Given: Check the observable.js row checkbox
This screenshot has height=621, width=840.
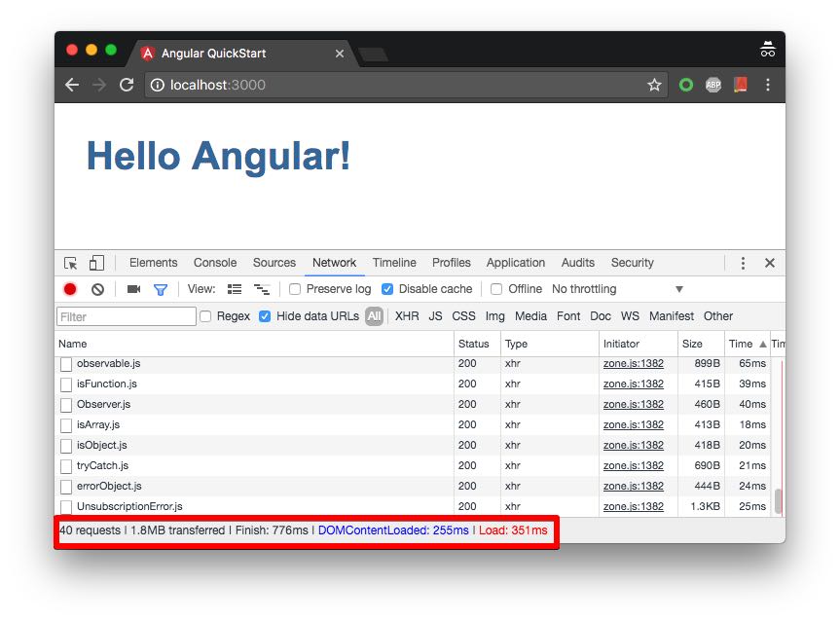Looking at the screenshot, I should click(x=66, y=364).
